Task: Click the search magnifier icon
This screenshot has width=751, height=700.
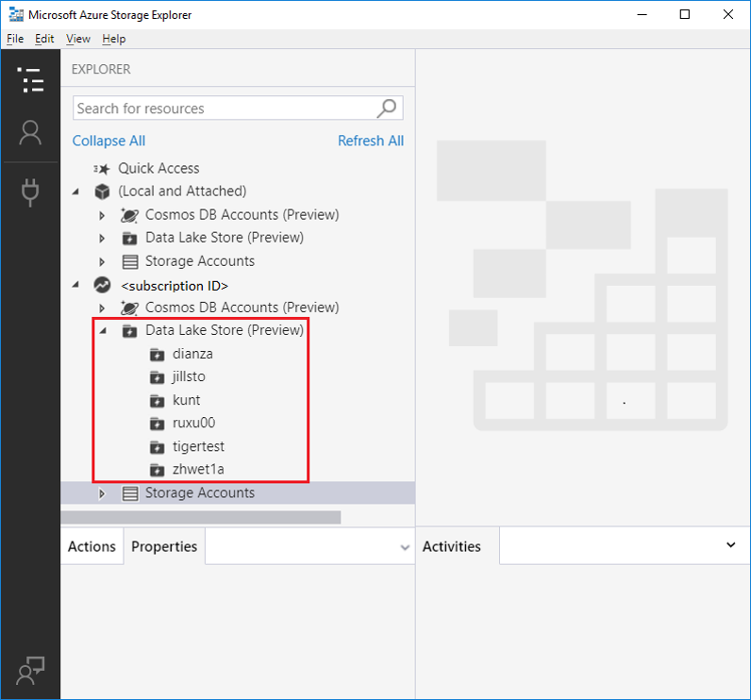Action: pos(387,108)
